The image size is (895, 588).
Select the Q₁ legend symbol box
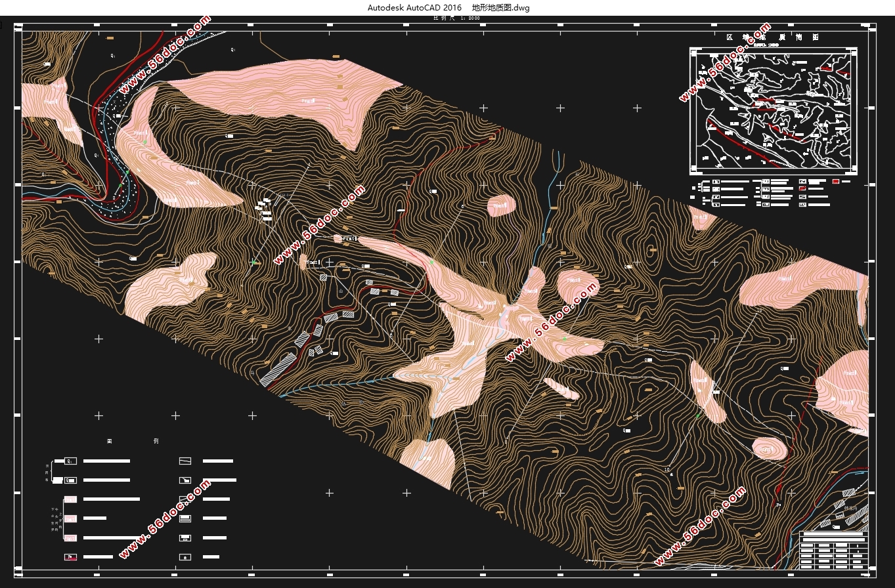pyautogui.click(x=70, y=461)
